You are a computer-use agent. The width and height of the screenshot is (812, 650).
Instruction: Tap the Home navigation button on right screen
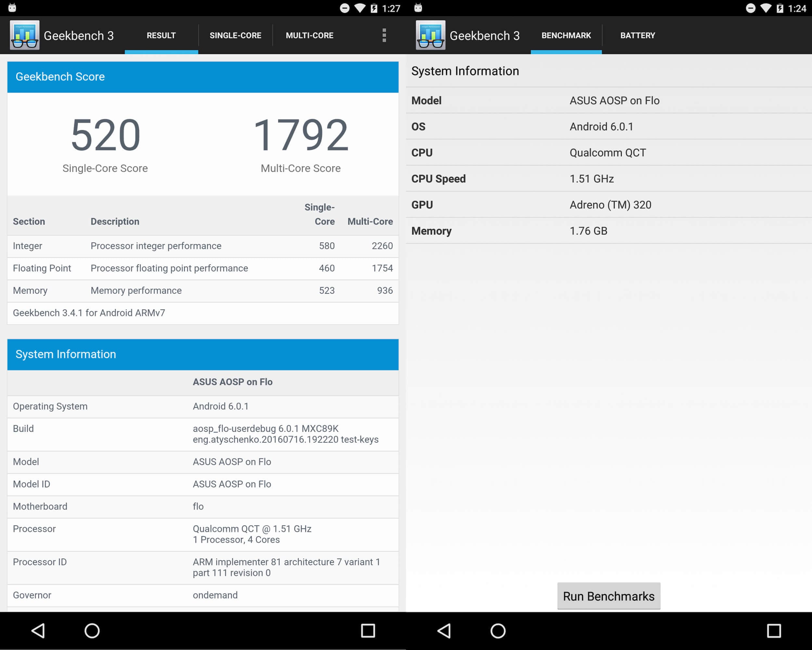pyautogui.click(x=498, y=631)
